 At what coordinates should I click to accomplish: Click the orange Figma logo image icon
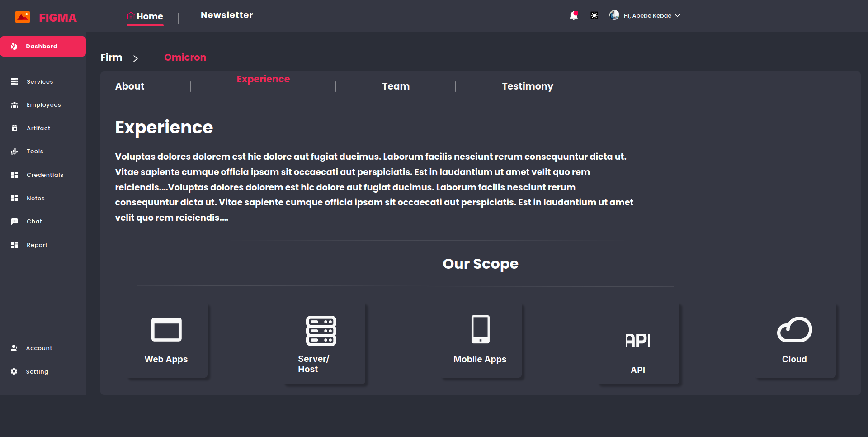click(x=23, y=17)
